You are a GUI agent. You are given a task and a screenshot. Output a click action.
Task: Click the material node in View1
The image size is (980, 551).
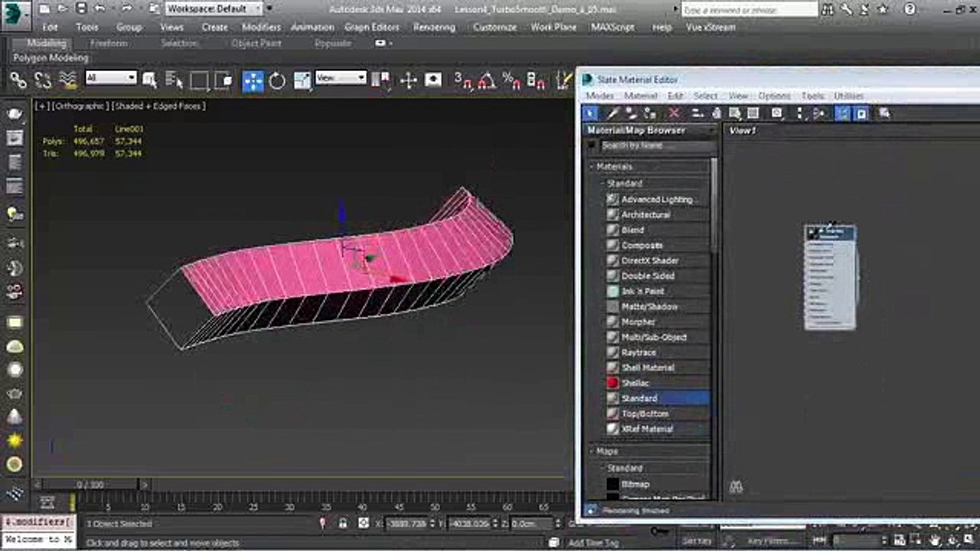[831, 278]
